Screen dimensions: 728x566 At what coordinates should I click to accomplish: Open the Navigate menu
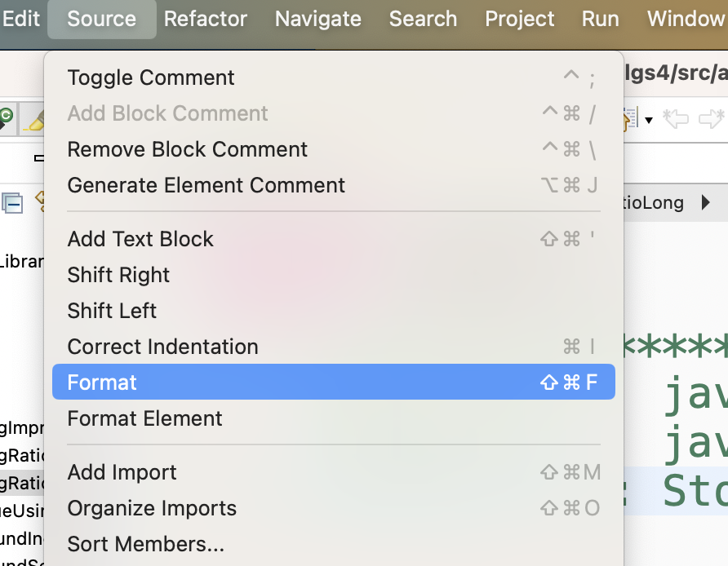pos(318,19)
